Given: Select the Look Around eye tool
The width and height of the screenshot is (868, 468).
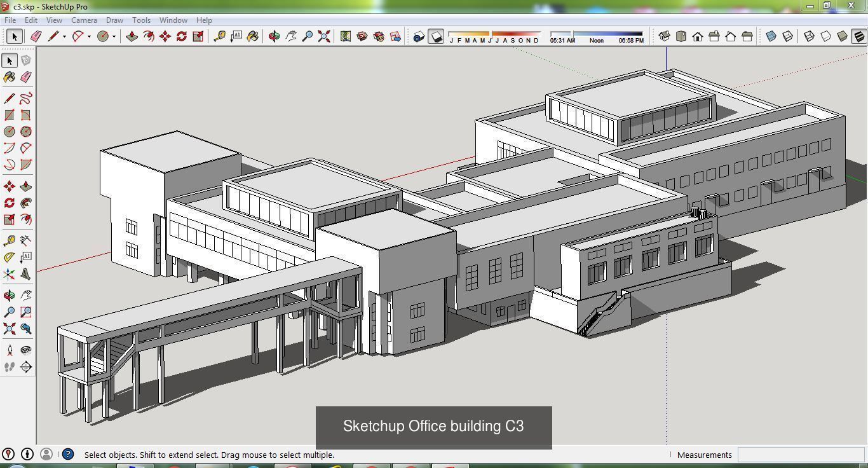Looking at the screenshot, I should point(26,350).
